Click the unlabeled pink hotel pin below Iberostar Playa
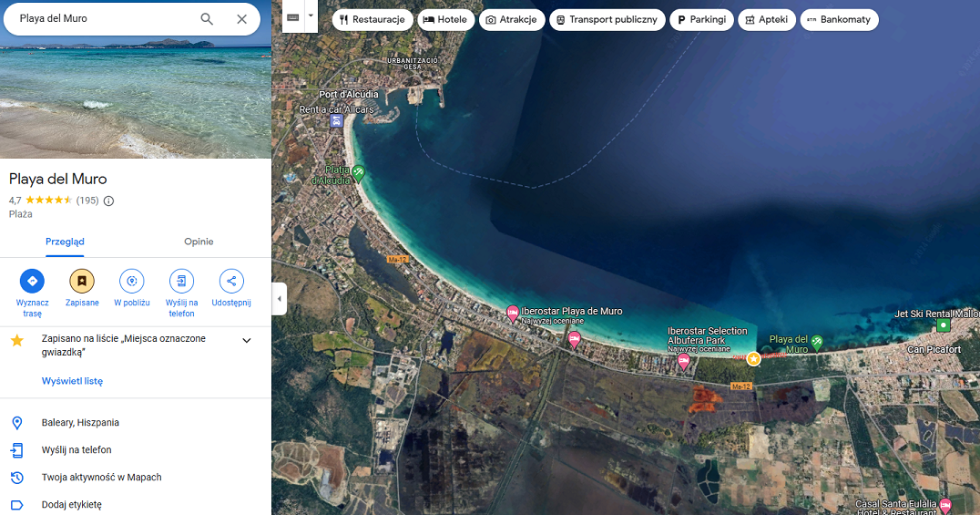The height and width of the screenshot is (515, 980). (575, 339)
